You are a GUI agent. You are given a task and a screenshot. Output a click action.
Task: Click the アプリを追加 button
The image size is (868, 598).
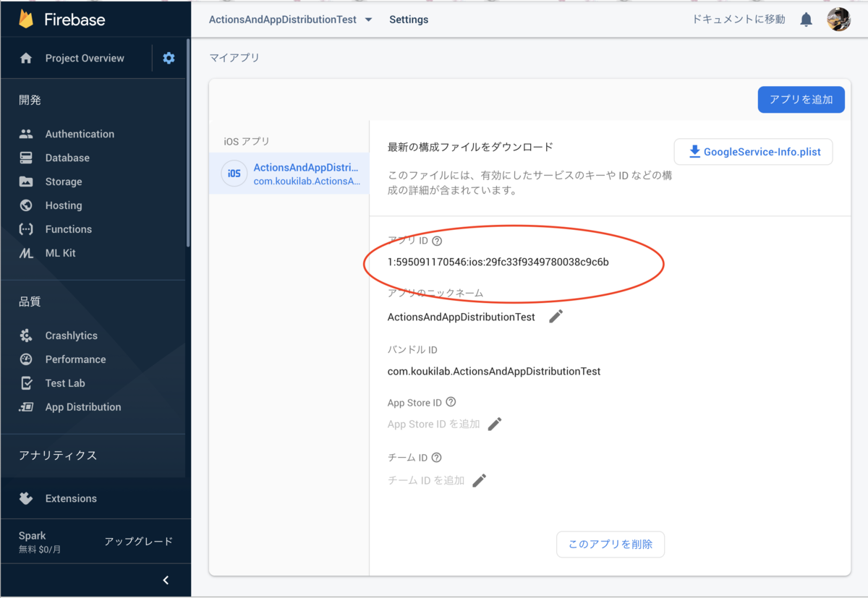pos(801,100)
